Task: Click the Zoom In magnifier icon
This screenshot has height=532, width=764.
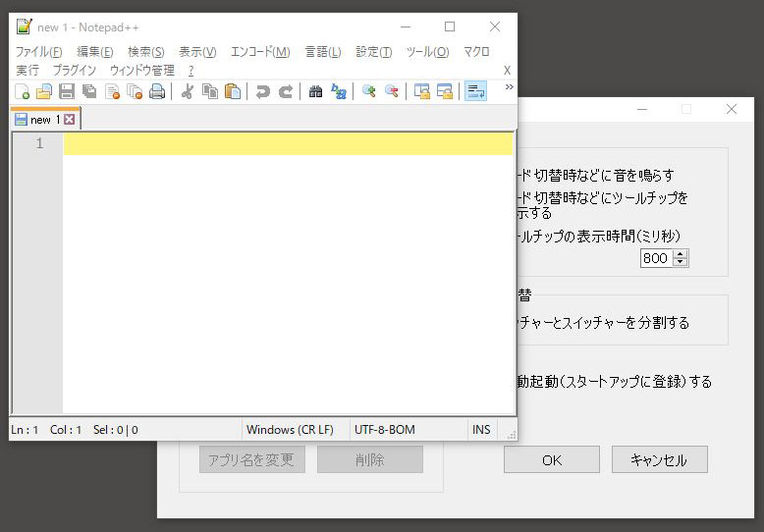Action: (369, 91)
